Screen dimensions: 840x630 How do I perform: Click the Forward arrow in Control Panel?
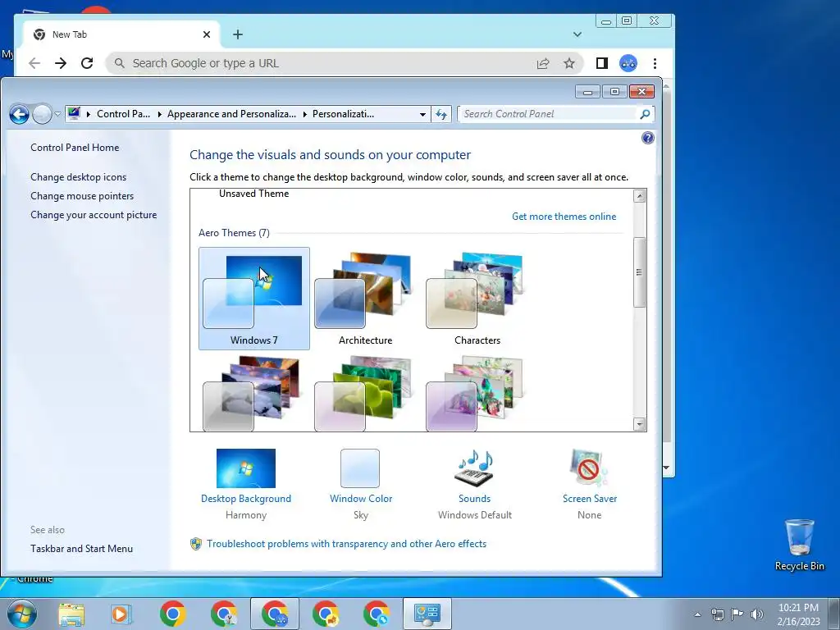(x=43, y=113)
